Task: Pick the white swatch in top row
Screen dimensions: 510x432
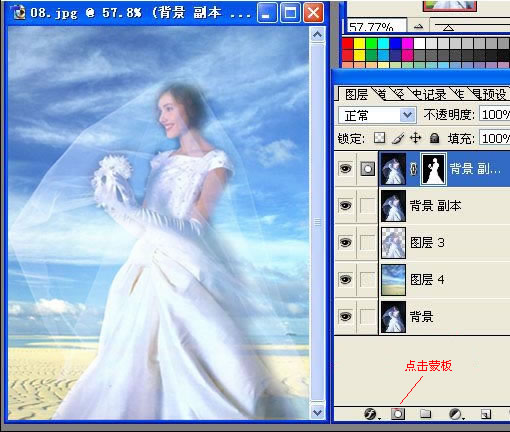Action: coord(419,44)
